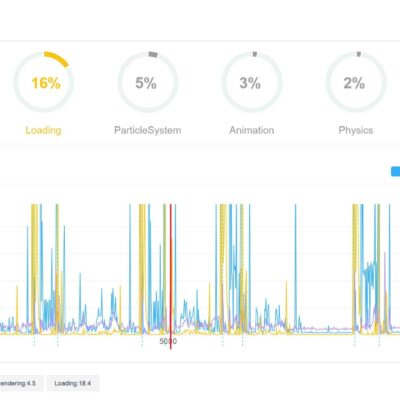Click the red frame marker line
400x400 pixels.
171,277
